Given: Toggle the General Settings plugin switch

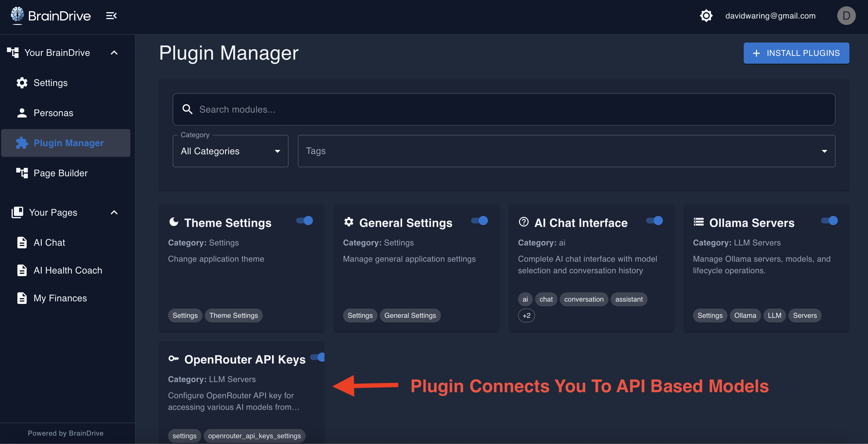Looking at the screenshot, I should point(479,221).
